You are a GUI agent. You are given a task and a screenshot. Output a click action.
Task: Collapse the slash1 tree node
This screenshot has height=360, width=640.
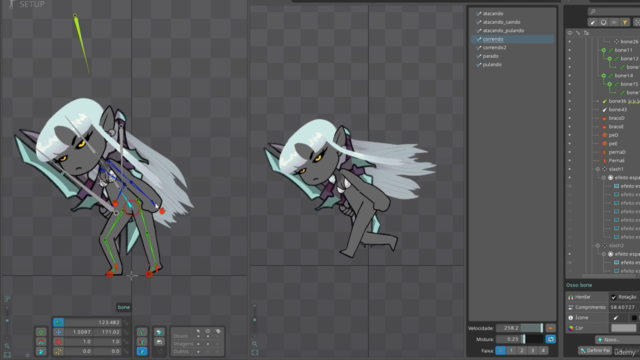pyautogui.click(x=598, y=169)
